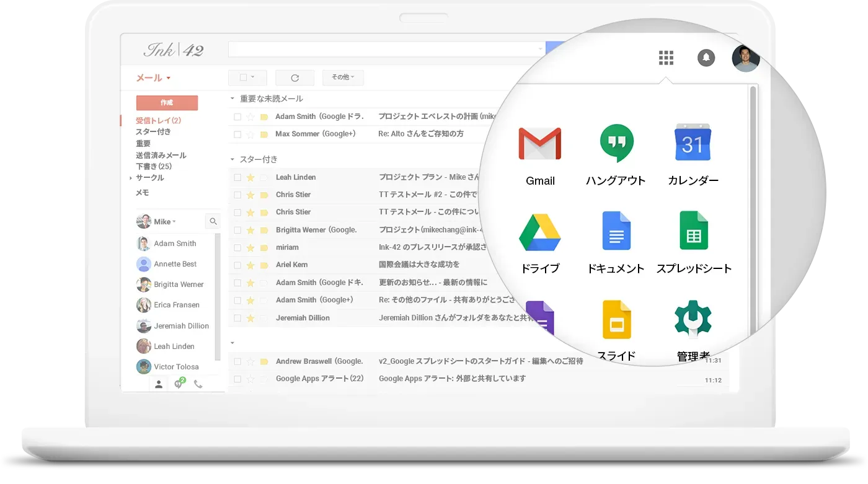The width and height of the screenshot is (868, 484).
Task: Open the search options dropdown arrow
Action: click(540, 49)
